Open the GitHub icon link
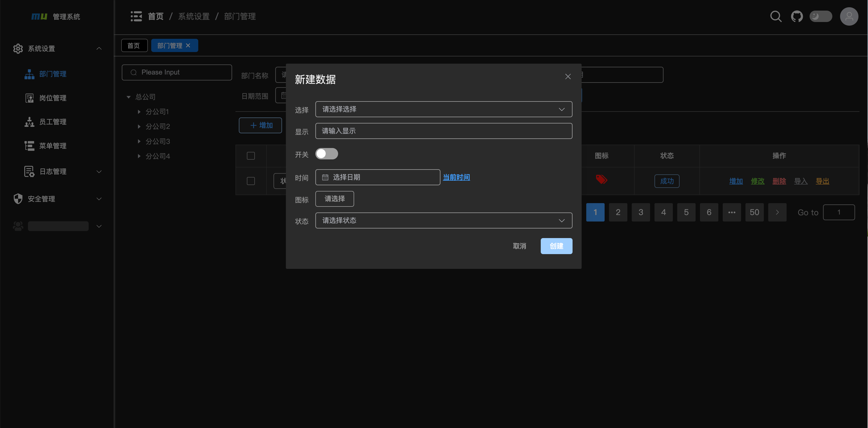This screenshot has width=868, height=428. click(797, 16)
